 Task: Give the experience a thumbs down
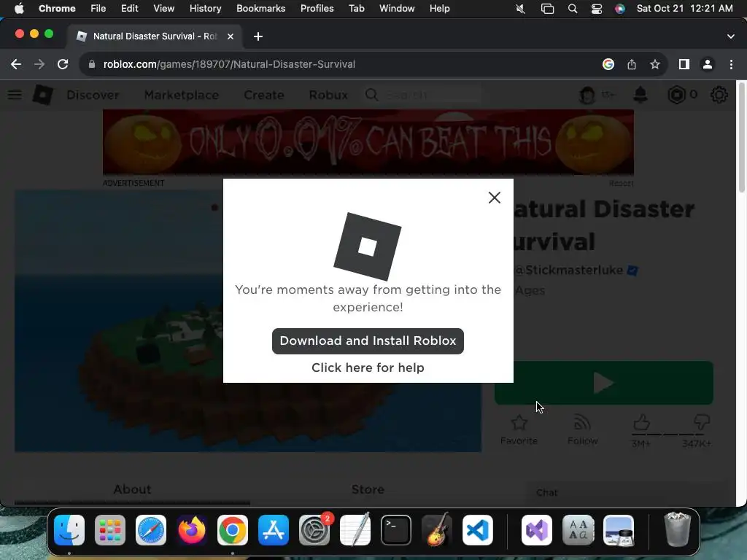702,422
